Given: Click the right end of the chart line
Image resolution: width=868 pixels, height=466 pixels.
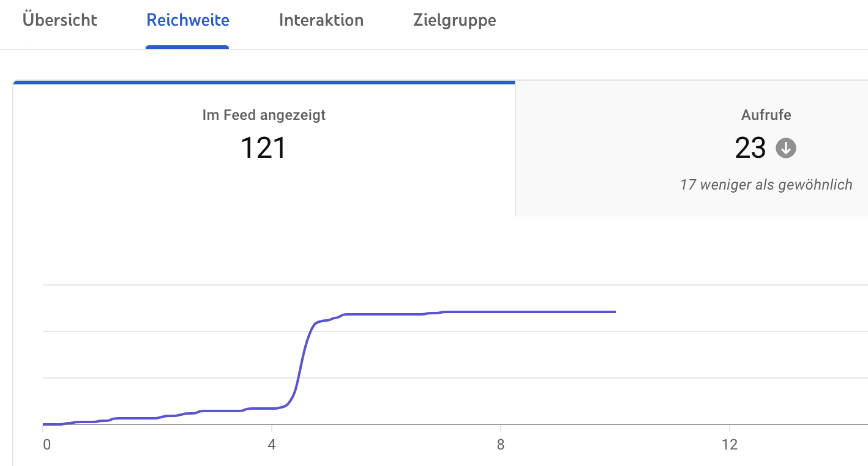Looking at the screenshot, I should (614, 312).
